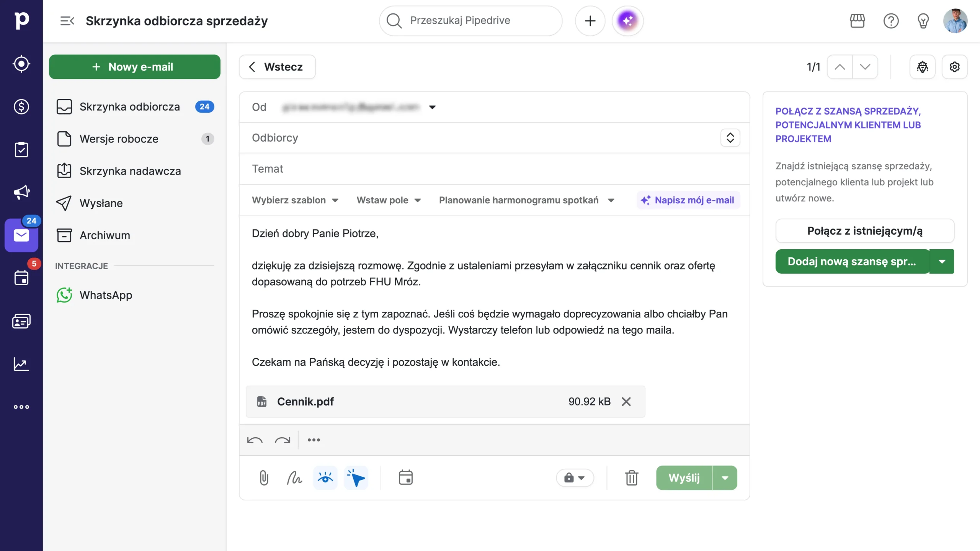Expand Planowanie harmonogramu spotkań dropdown

(527, 200)
